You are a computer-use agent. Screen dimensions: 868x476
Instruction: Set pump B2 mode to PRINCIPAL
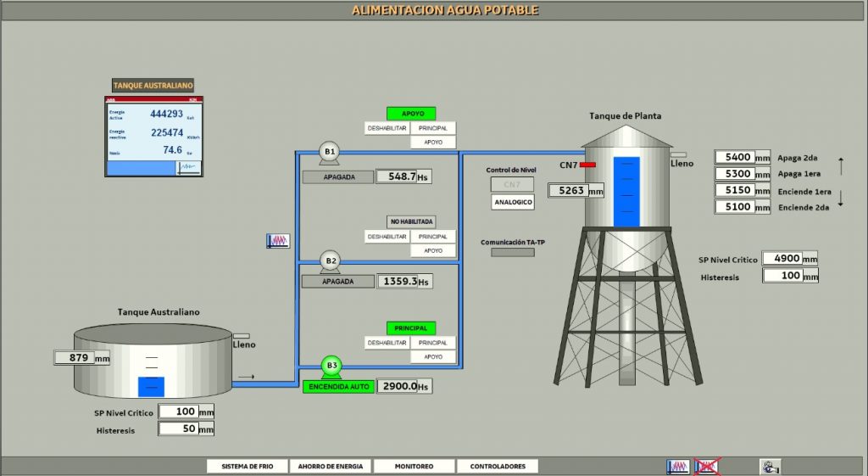click(x=433, y=237)
